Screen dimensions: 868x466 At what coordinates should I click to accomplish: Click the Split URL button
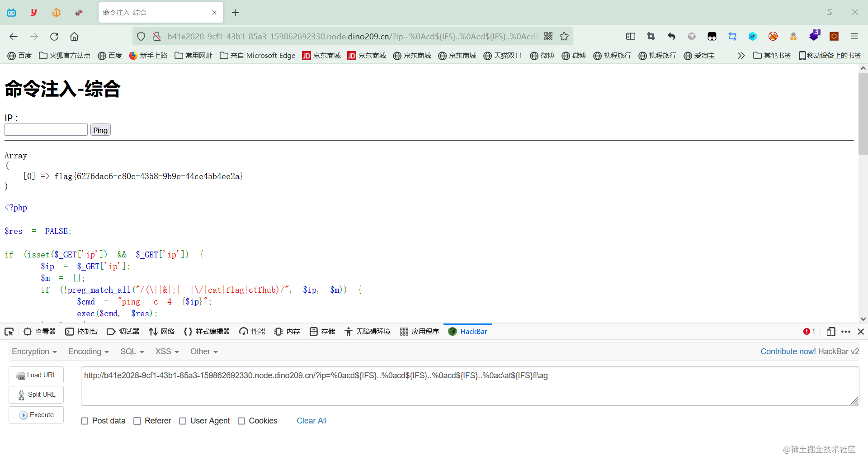36,395
